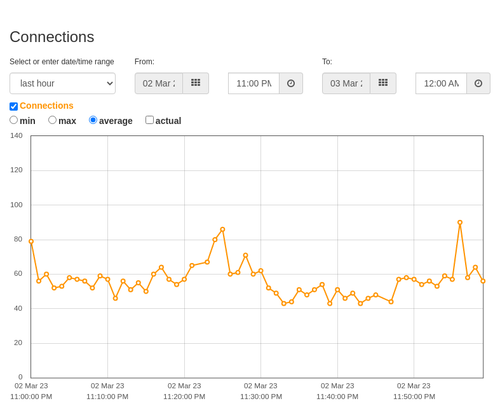Click the To date field showing 03 Mar
Viewport: 500px width, 403px height.
346,83
